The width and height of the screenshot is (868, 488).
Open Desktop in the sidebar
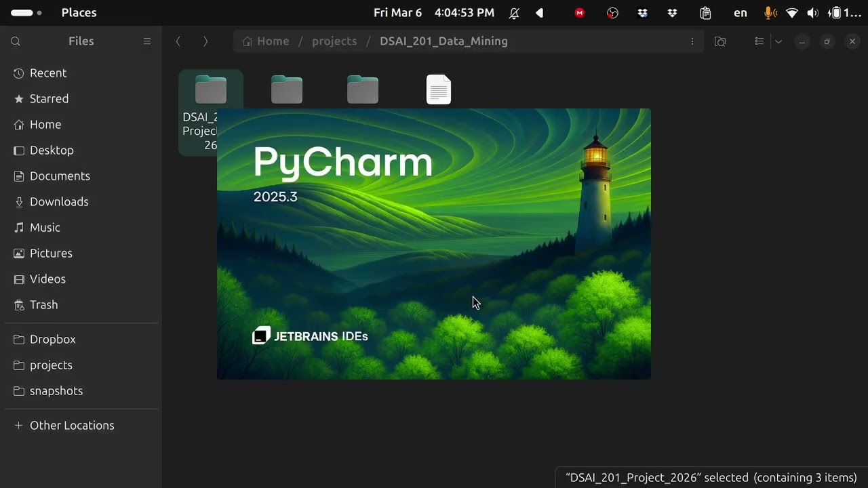point(81,150)
